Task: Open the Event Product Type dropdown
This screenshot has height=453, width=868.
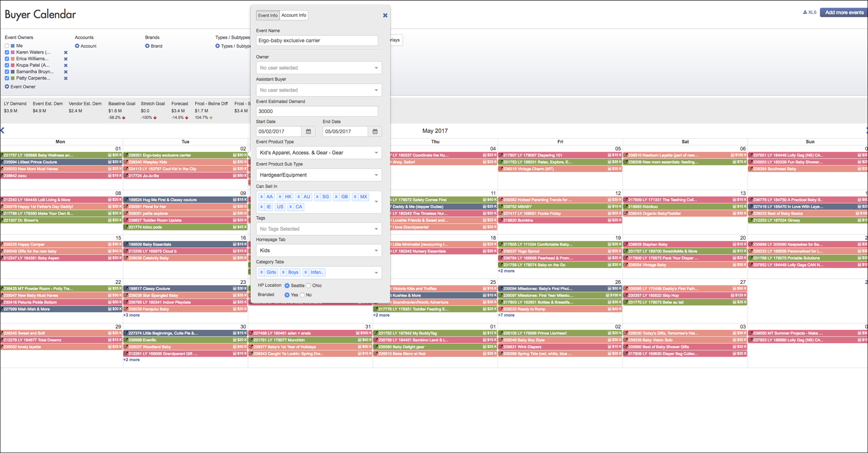Action: pyautogui.click(x=319, y=153)
